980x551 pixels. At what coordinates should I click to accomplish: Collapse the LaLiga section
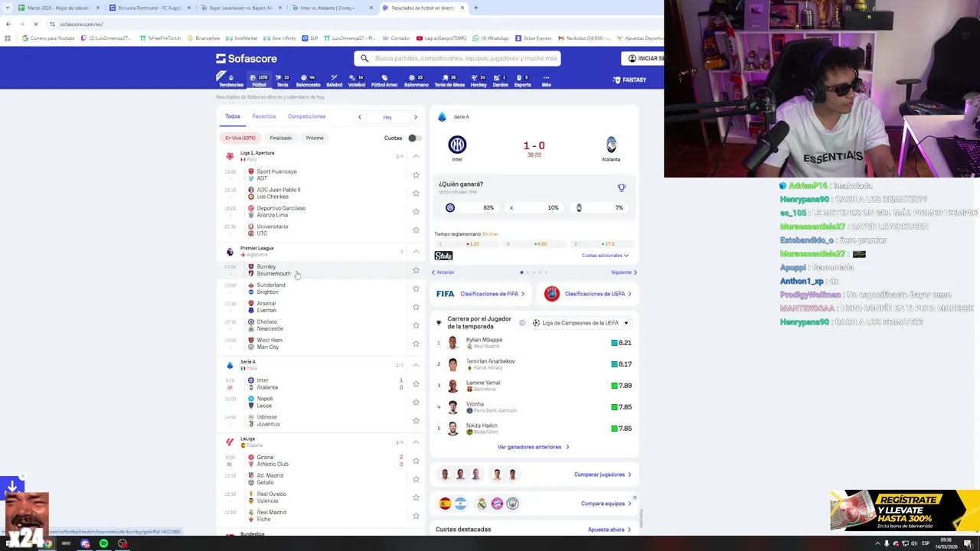[416, 442]
